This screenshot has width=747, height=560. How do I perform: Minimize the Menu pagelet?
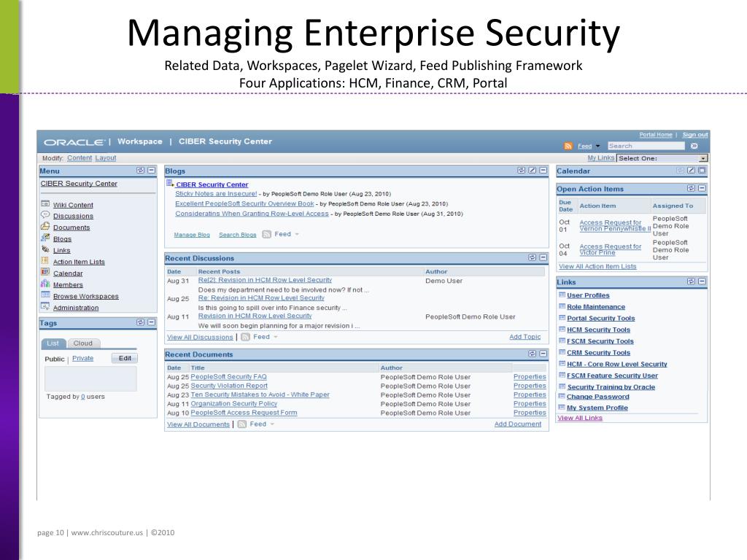tap(152, 170)
